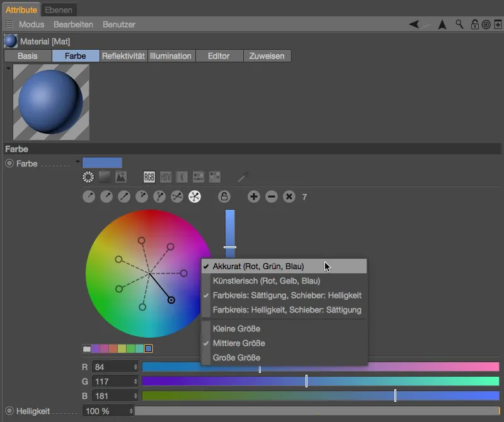Screen dimensions: 504x422
Task: Choose Mittlere Größe wheel size
Action: pos(284,343)
